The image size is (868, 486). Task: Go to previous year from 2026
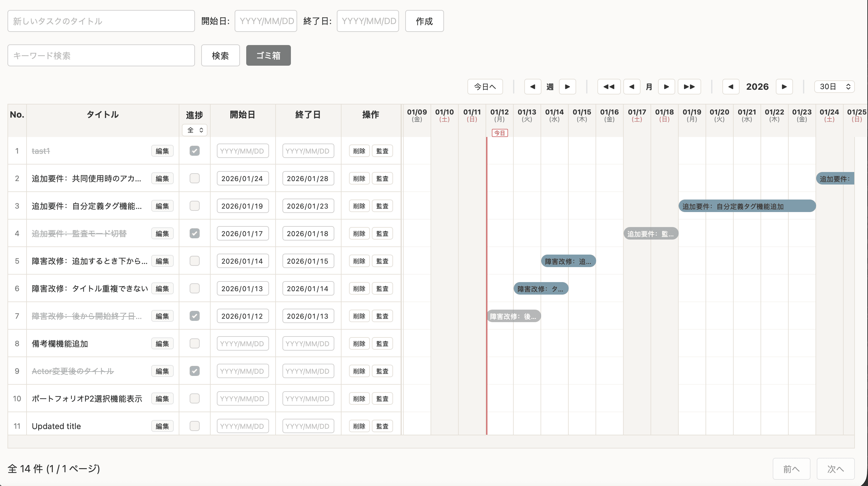point(731,87)
